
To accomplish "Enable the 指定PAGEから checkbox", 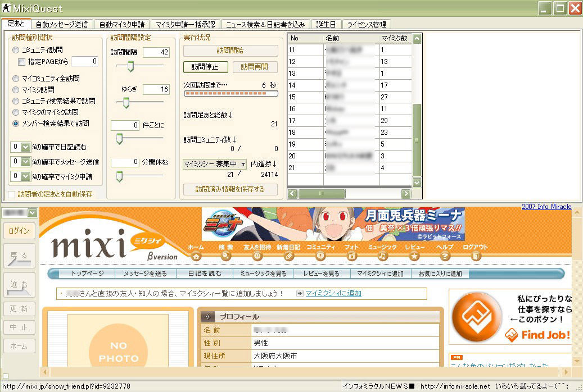I will pyautogui.click(x=21, y=62).
